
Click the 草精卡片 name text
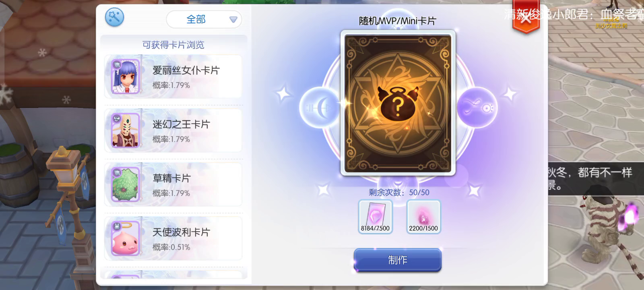[171, 178]
